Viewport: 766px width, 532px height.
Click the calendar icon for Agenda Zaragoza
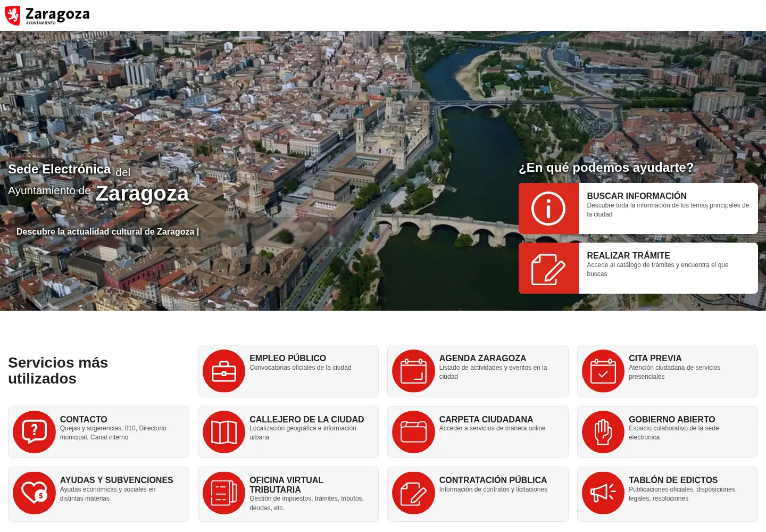[413, 371]
